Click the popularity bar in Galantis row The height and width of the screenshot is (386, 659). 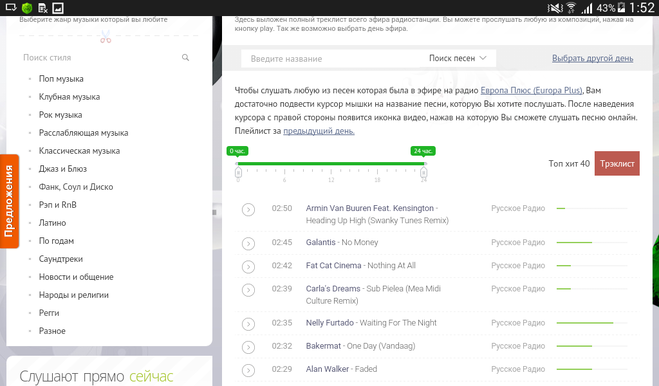point(592,243)
